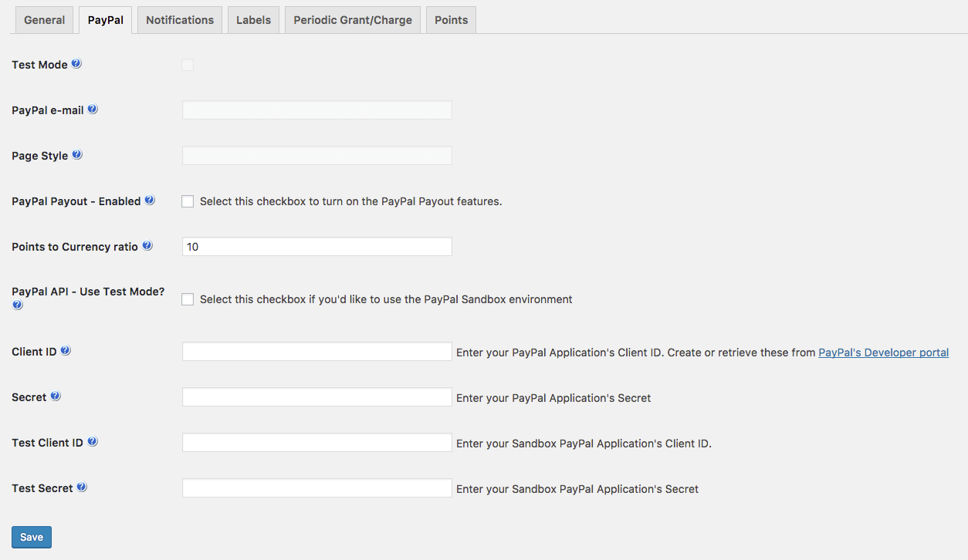968x560 pixels.
Task: Click the Points to Currency ratio field
Action: coord(316,247)
